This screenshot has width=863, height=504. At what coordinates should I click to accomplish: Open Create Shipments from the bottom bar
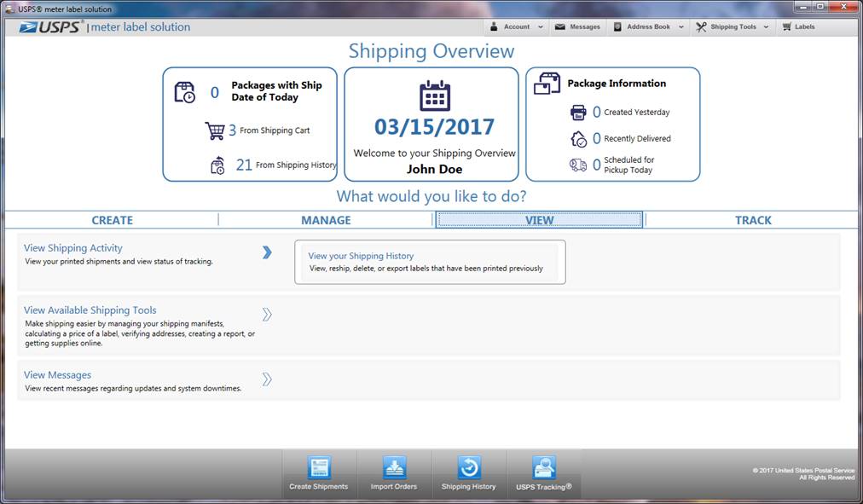coord(319,474)
